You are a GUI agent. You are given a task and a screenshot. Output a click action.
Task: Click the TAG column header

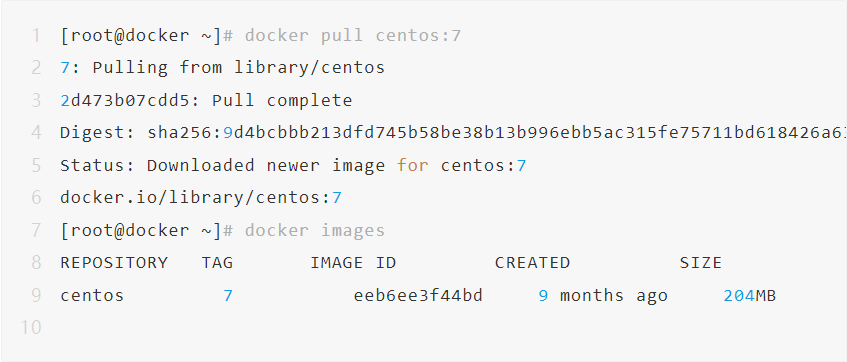(x=217, y=263)
